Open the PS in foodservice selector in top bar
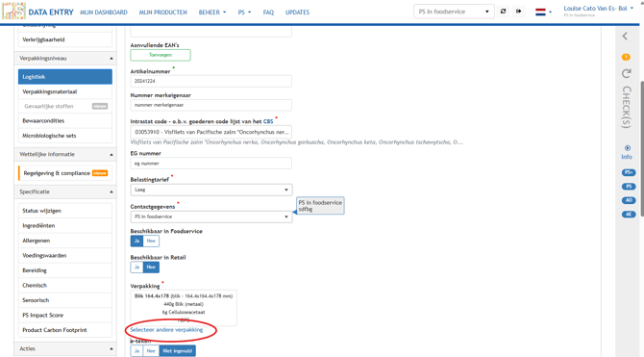This screenshot has width=644, height=357. pyautogui.click(x=454, y=12)
